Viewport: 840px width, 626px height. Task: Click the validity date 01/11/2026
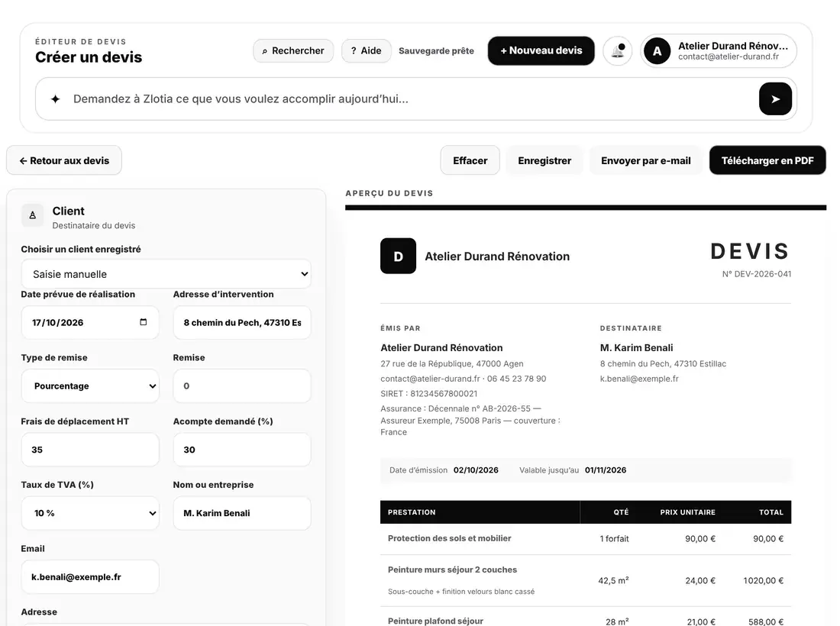click(x=606, y=470)
